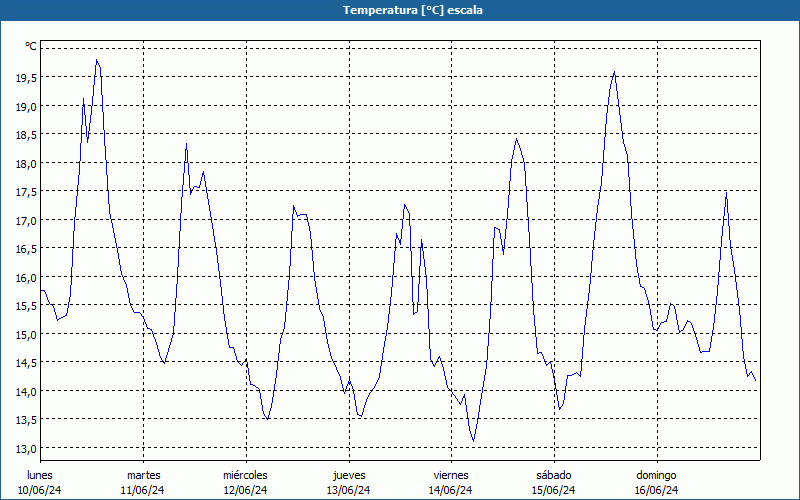Click the 'viernes' day label

(451, 475)
